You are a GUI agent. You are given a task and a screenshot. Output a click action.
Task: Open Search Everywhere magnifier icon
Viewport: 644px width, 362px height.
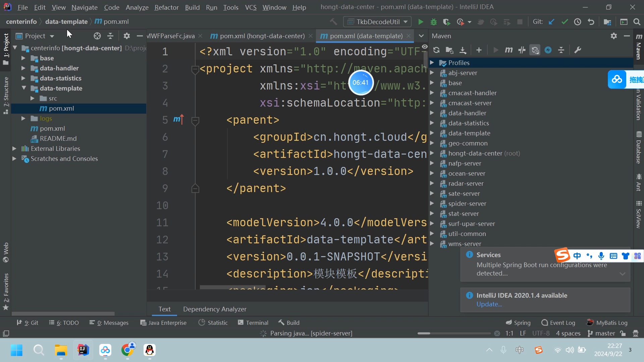pos(637,22)
